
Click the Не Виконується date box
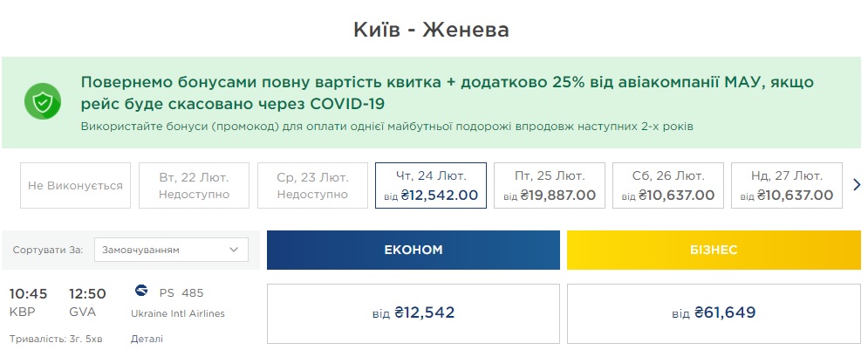75,185
